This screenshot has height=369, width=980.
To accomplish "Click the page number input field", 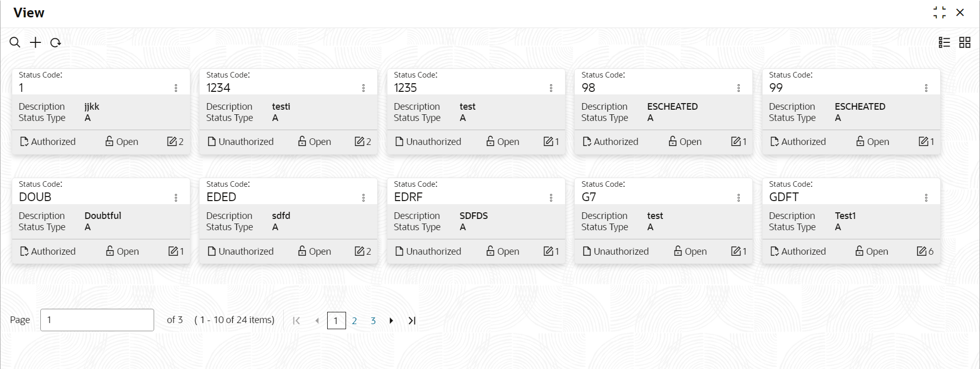I will point(97,320).
